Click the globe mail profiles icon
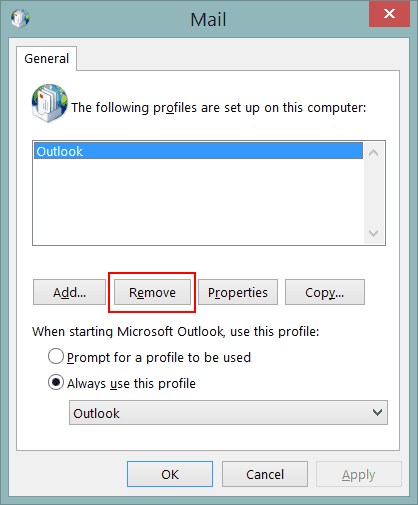418x505 pixels. [x=50, y=103]
